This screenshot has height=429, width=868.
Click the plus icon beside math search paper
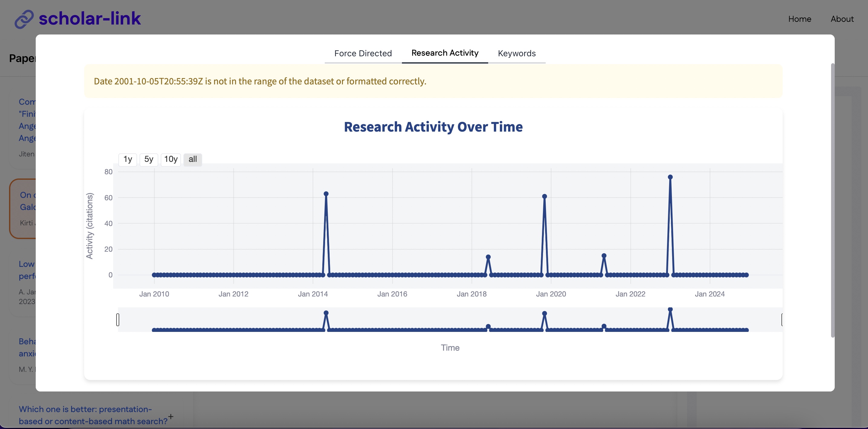click(171, 417)
